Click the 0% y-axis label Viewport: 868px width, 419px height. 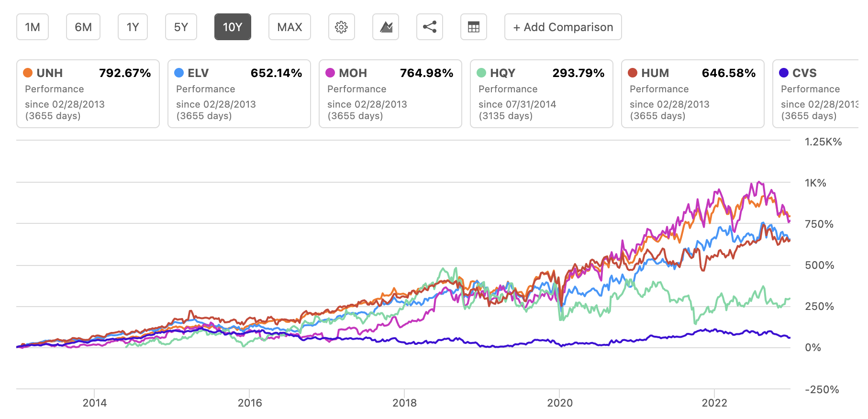coord(813,347)
